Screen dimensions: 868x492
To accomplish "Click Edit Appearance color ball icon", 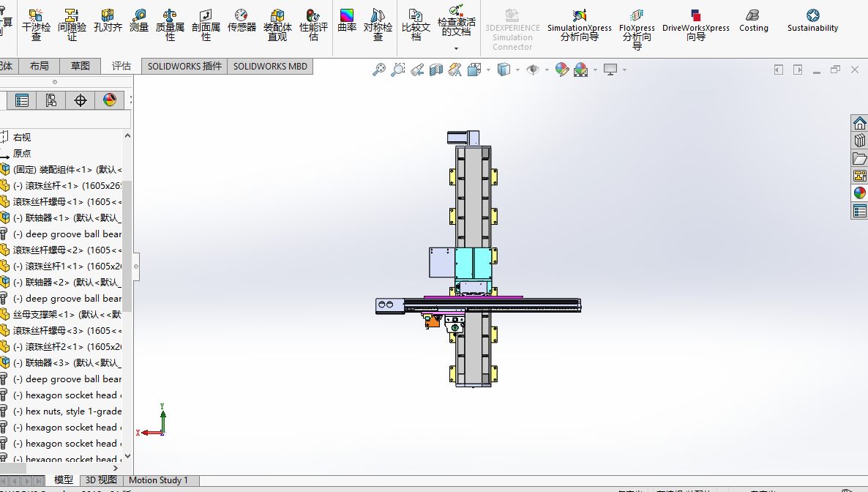I will 562,70.
